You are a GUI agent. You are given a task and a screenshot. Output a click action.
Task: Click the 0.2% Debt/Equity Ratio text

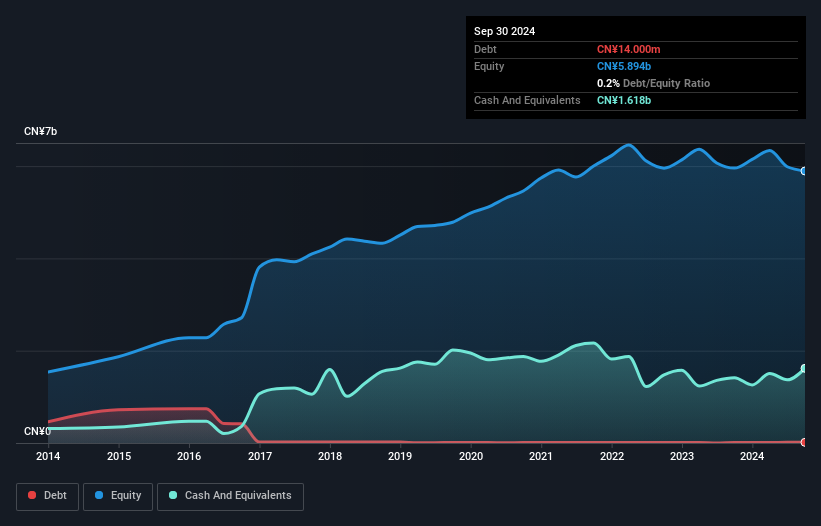tap(653, 83)
